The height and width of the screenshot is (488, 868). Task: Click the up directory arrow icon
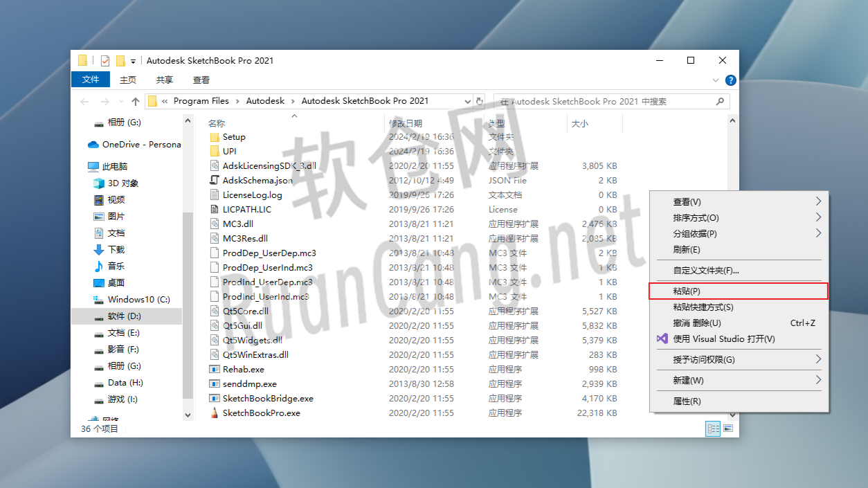[136, 102]
